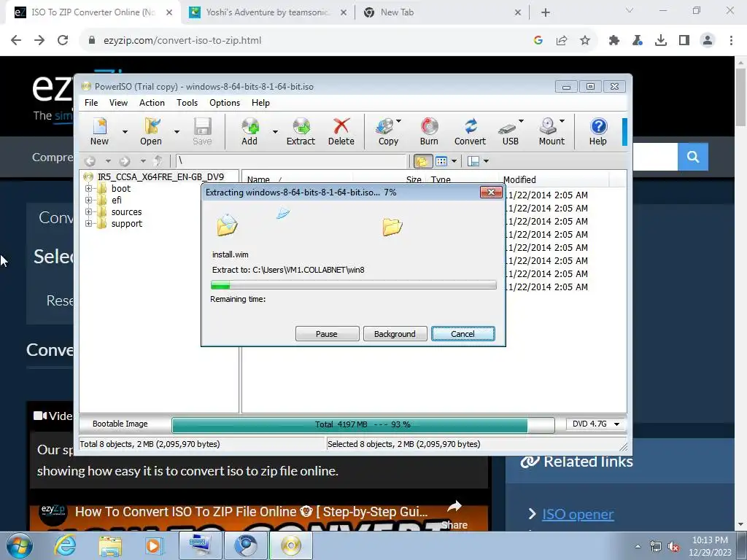Open Internet Explorer from the taskbar
This screenshot has height=560, width=747.
click(65, 545)
